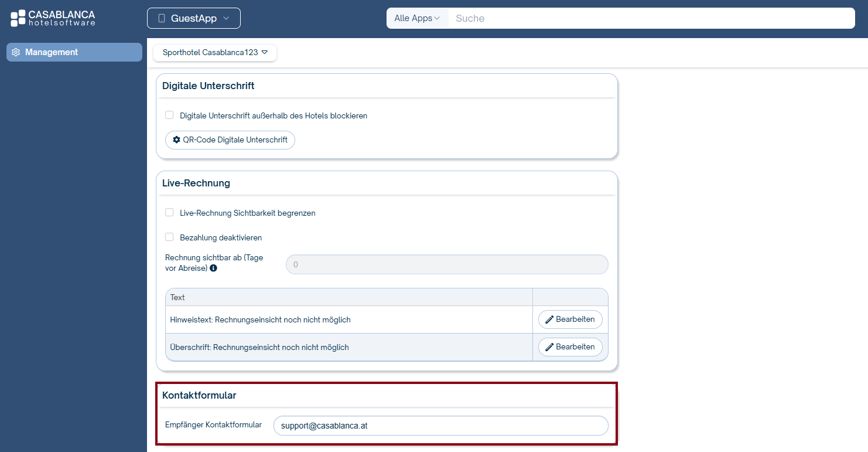Click the 'Text' table column header
The image size is (868, 452).
(349, 297)
